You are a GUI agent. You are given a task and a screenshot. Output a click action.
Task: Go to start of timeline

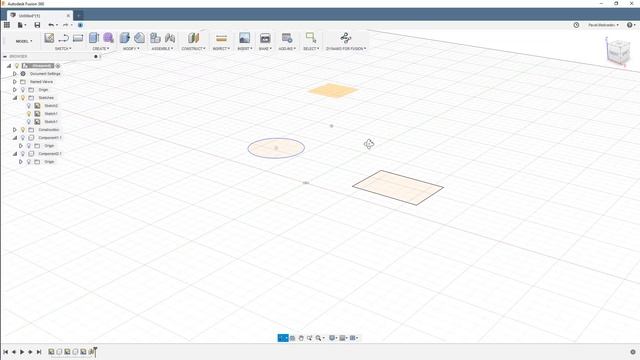pos(5,352)
